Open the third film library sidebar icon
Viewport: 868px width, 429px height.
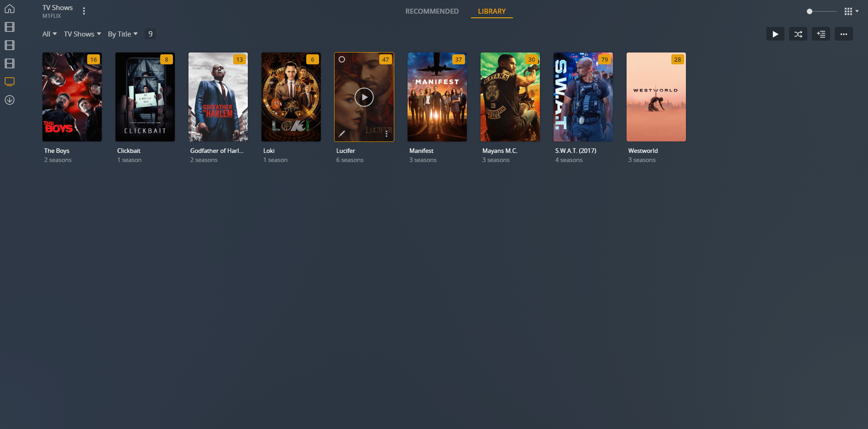coord(10,63)
